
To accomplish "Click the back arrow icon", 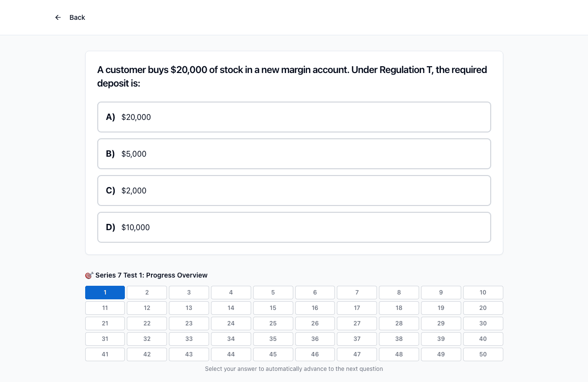I will point(58,17).
